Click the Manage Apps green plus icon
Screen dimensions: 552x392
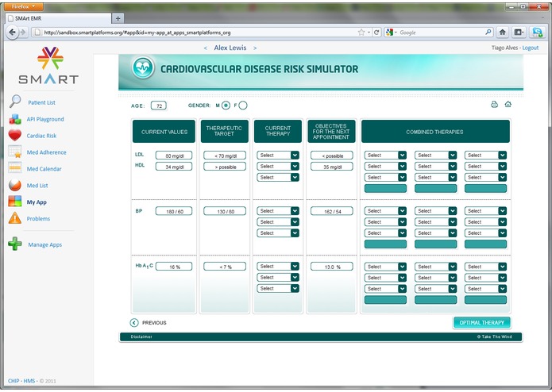15,244
